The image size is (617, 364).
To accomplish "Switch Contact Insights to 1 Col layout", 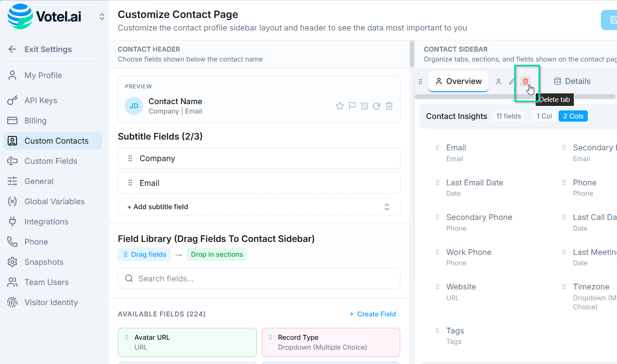I will point(544,116).
